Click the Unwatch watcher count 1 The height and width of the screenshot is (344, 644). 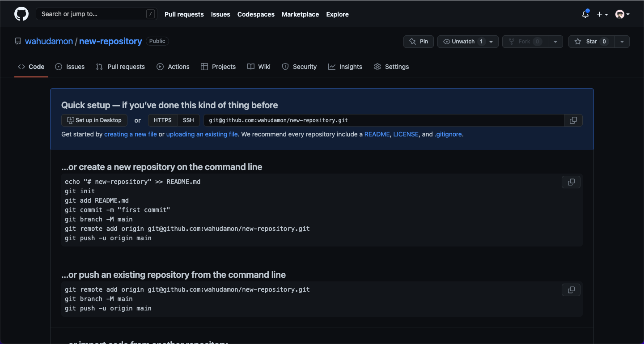coord(482,42)
